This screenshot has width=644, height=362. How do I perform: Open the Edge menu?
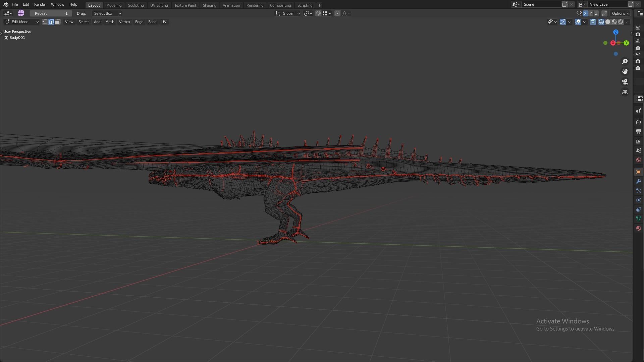click(x=139, y=22)
